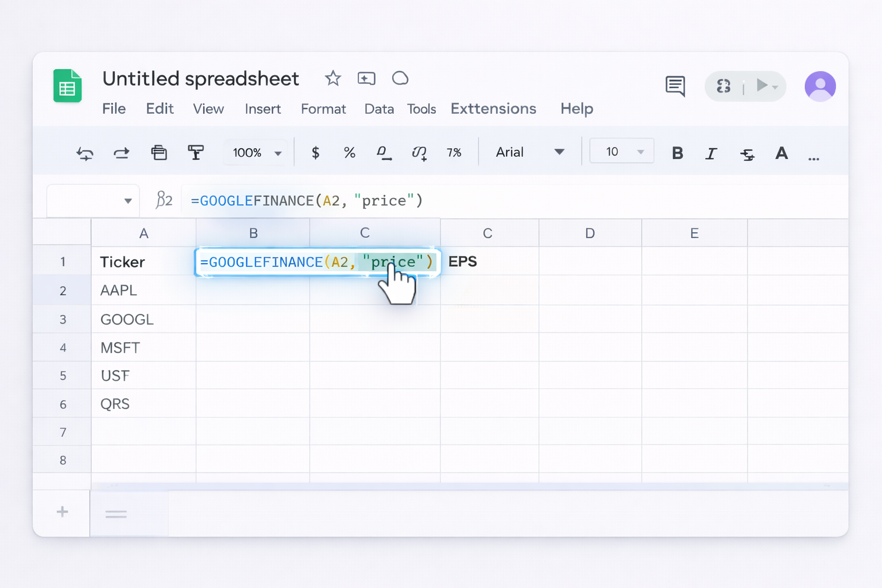Select row 8 header
Viewport: 882px width, 588px height.
pos(63,460)
